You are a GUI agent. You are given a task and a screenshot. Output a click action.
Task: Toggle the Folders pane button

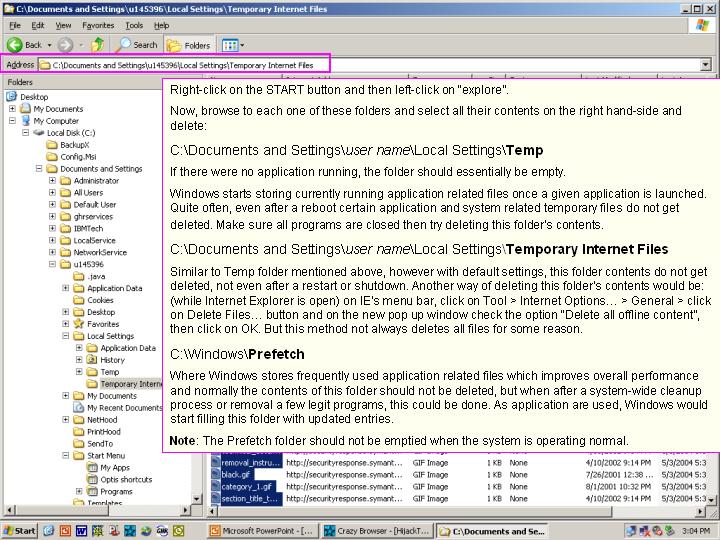189,45
